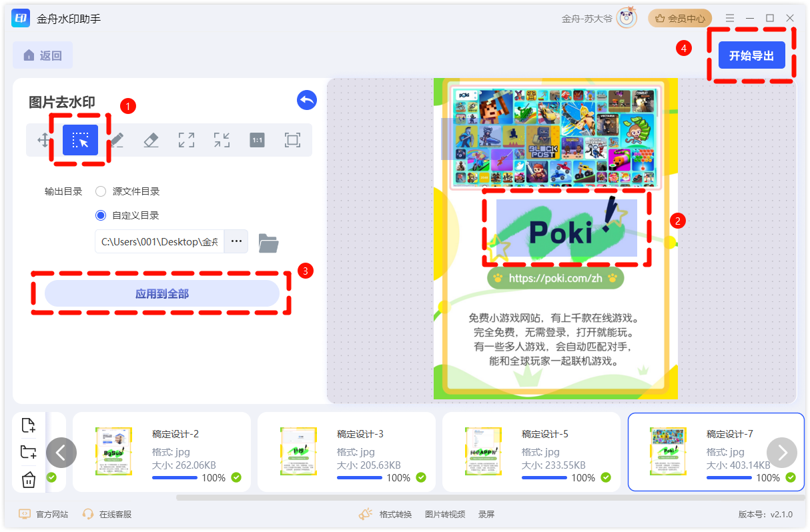The height and width of the screenshot is (532, 810).
Task: Click the output directory path field
Action: click(159, 241)
